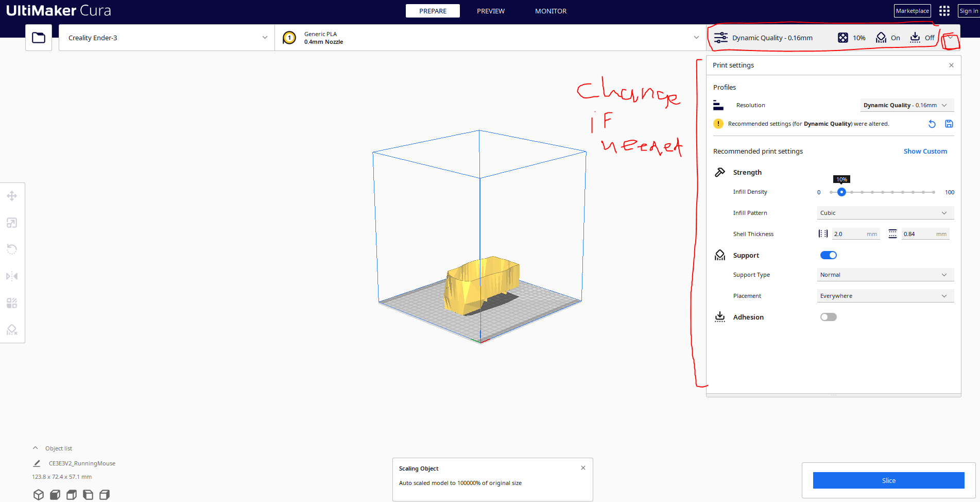
Task: Switch to the PREVIEW stage
Action: pos(491,11)
